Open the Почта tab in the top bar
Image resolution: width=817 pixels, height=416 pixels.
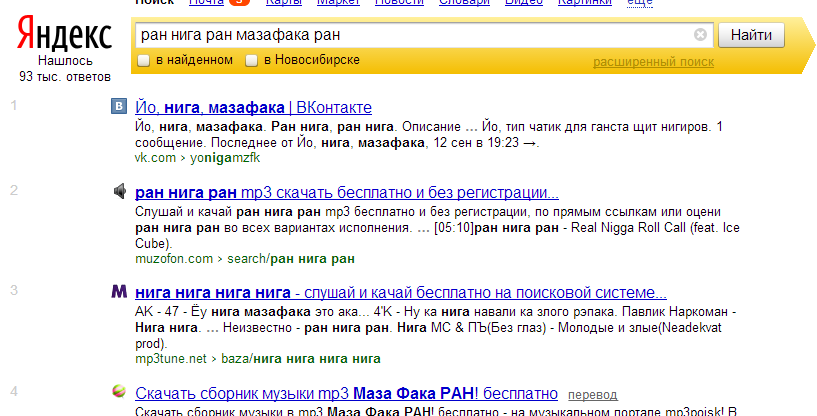click(206, 2)
